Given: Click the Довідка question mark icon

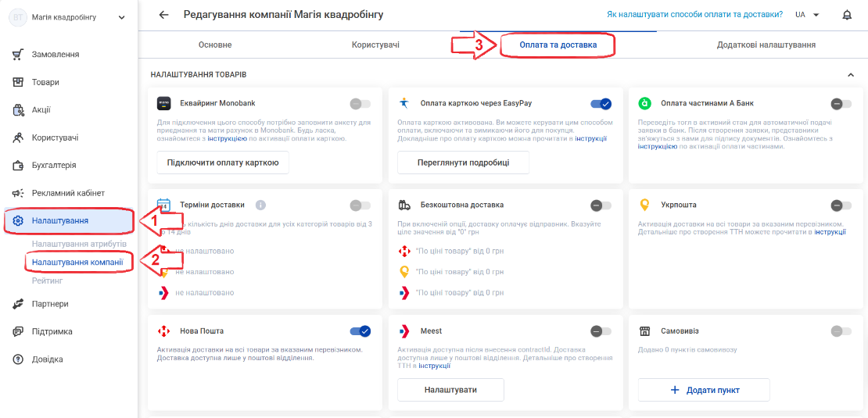Looking at the screenshot, I should pos(18,359).
